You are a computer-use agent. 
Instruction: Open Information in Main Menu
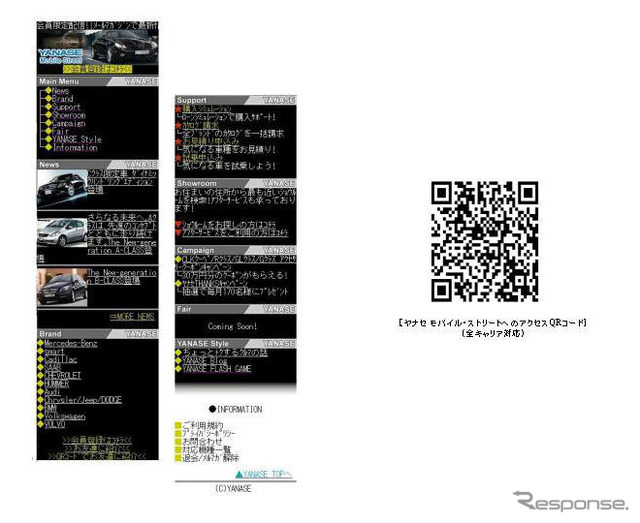pos(75,147)
